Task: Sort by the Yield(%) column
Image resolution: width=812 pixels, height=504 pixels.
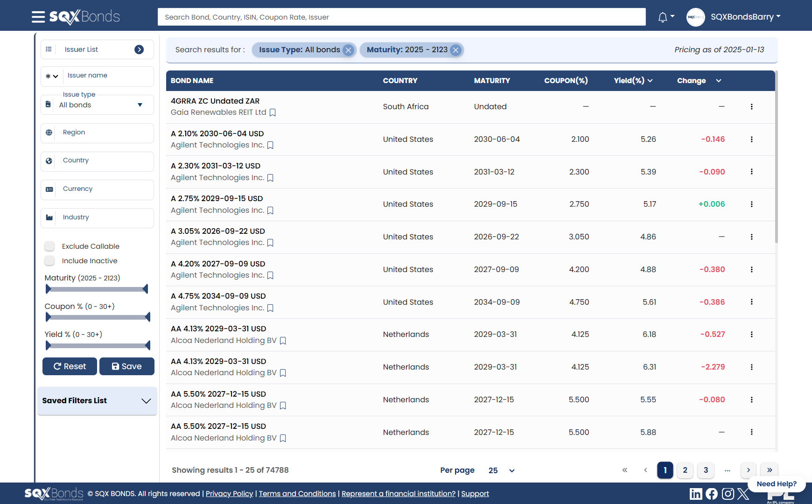Action: click(633, 81)
